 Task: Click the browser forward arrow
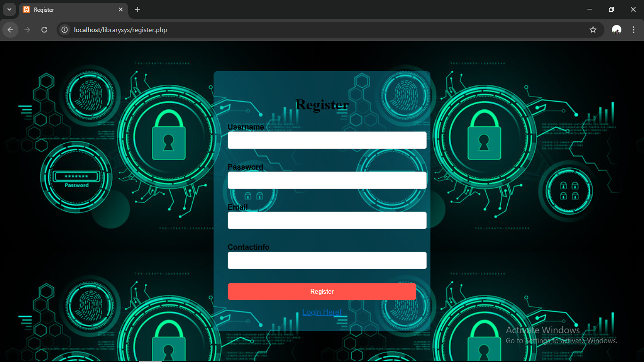[27, 30]
